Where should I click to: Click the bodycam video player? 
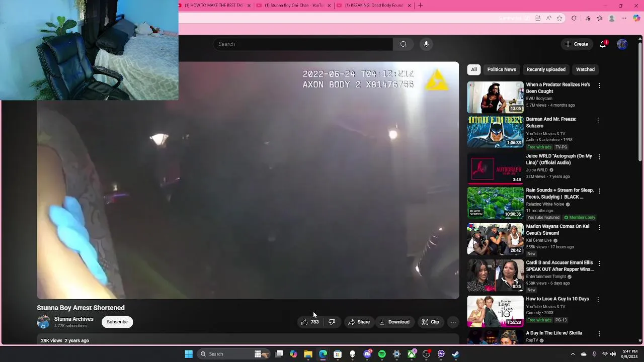[x=248, y=180]
